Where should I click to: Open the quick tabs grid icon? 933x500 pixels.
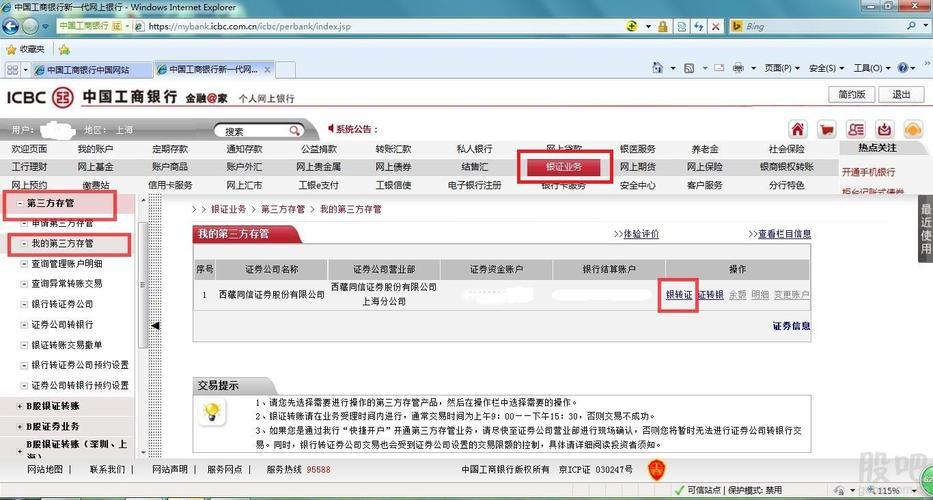coord(12,70)
